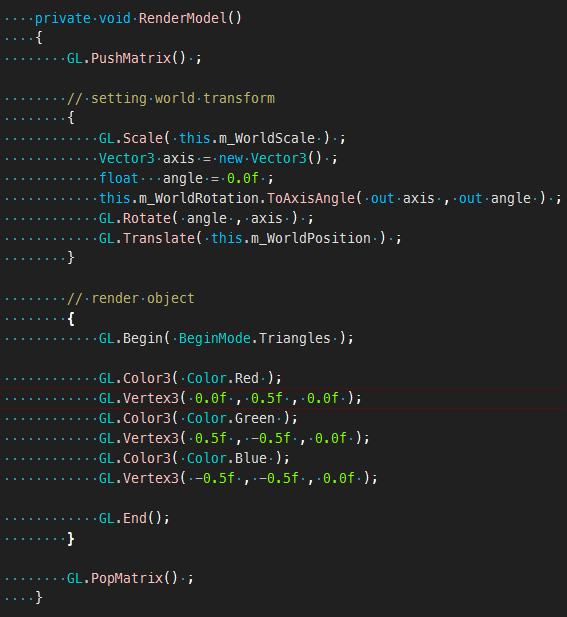Click the private keyword in the method declaration
This screenshot has height=617, width=567.
(63, 18)
